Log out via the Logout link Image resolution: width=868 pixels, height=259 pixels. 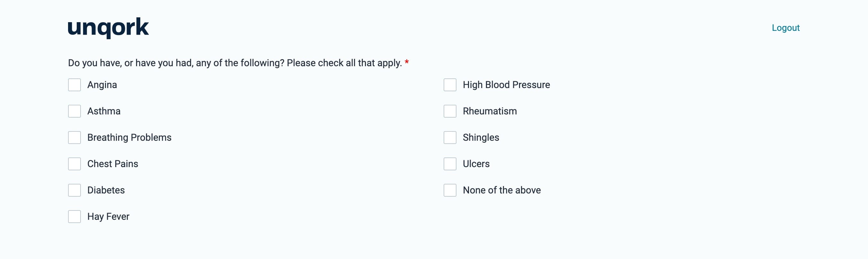[x=786, y=28]
